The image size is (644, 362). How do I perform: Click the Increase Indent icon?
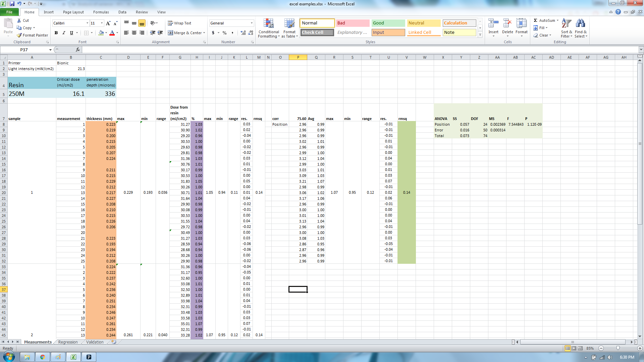pyautogui.click(x=160, y=33)
